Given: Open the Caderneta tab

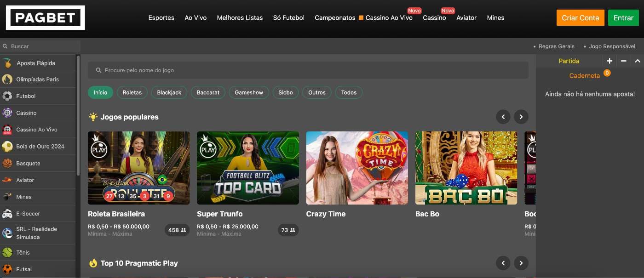Looking at the screenshot, I should 585,76.
